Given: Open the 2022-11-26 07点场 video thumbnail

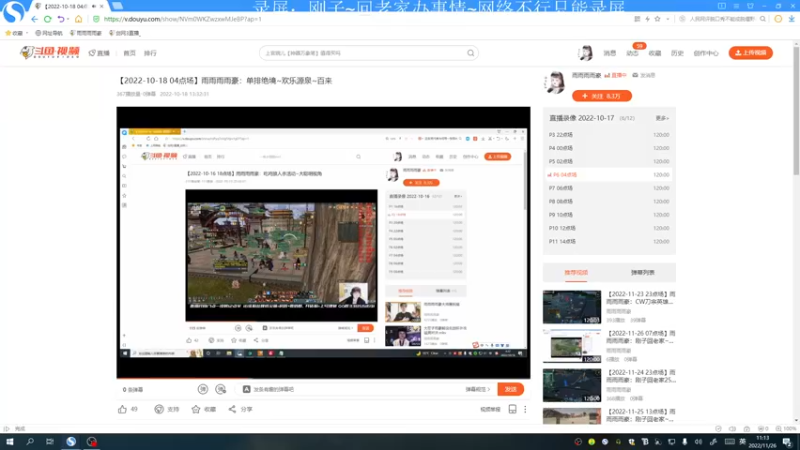Looking at the screenshot, I should (572, 346).
